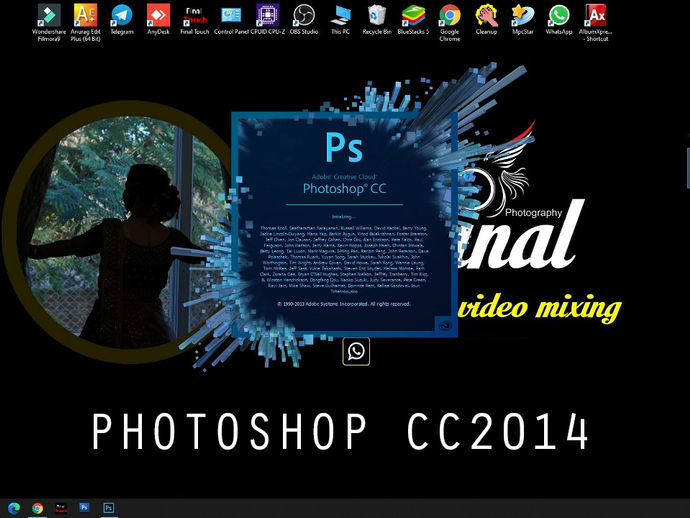Select the running Photoshop CC taskbar icon
Viewport: 690px width, 518px height.
point(109,508)
